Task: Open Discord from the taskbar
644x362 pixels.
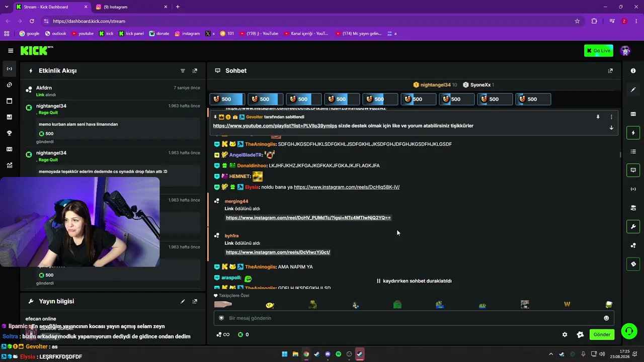Action: tap(328, 354)
